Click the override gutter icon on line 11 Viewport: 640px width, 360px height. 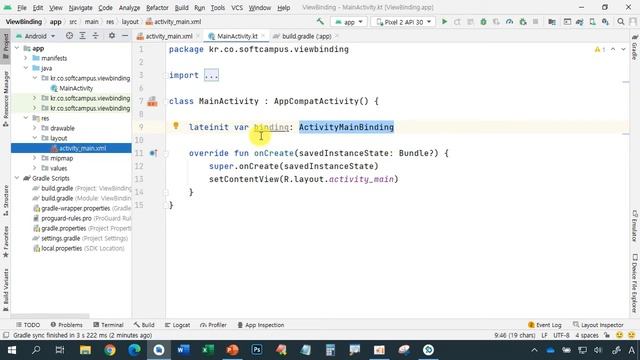(x=153, y=153)
